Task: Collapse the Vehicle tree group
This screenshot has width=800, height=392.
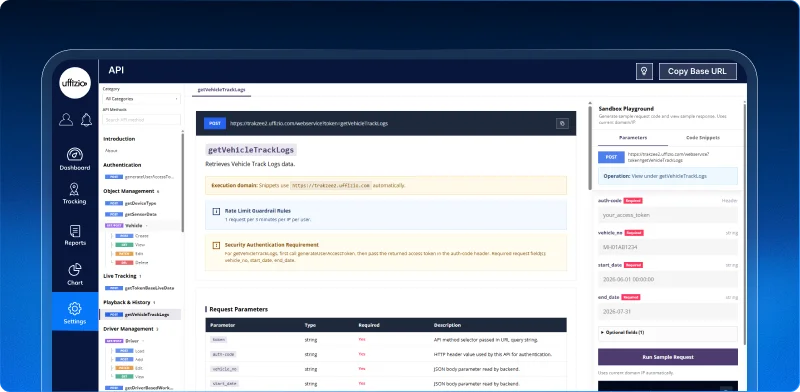Action: point(147,225)
